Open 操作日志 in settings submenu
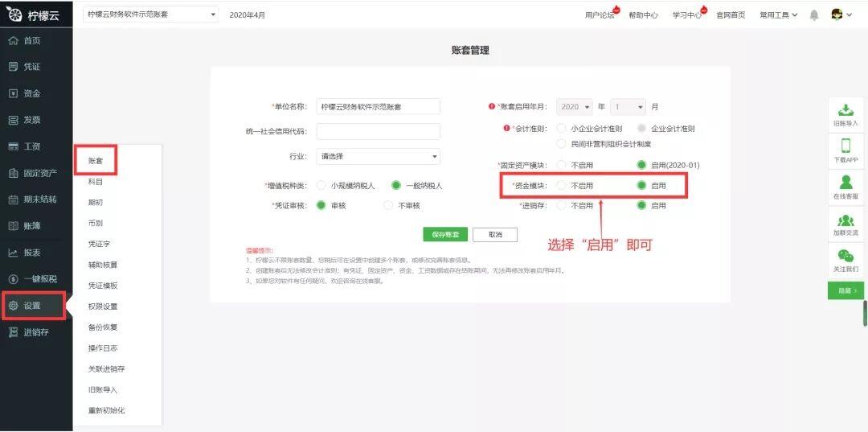This screenshot has height=432, width=868. click(102, 348)
